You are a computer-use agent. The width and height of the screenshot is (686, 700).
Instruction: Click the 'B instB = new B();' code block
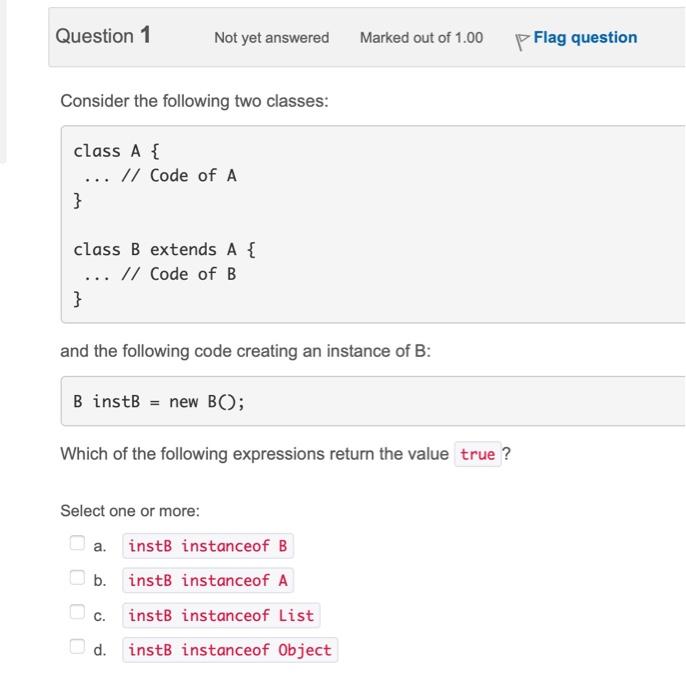[159, 402]
